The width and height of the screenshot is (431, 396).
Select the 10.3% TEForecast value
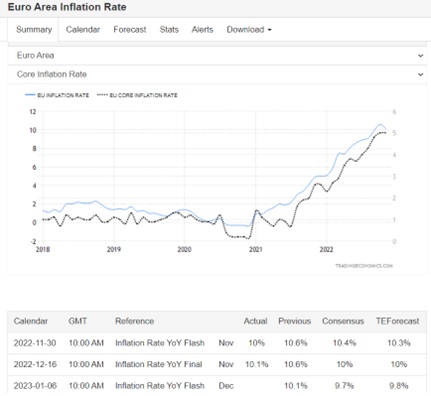point(399,343)
